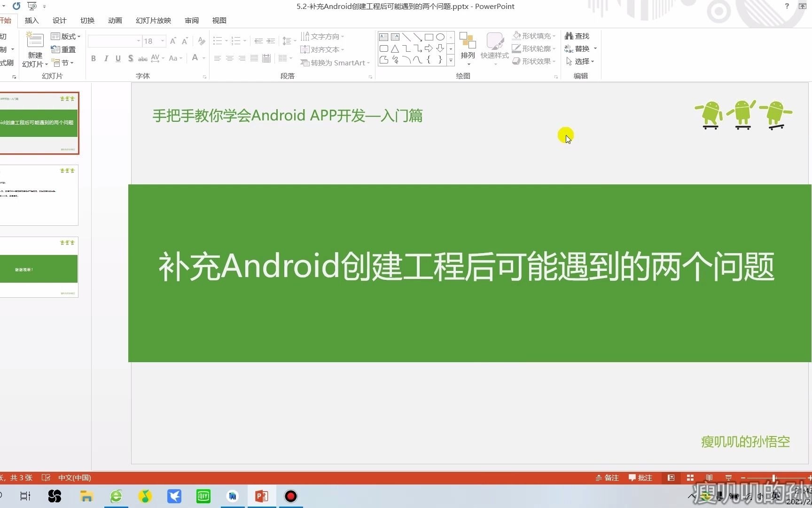Click the 中文(中国) language indicator
The image size is (812, 508).
click(x=74, y=477)
